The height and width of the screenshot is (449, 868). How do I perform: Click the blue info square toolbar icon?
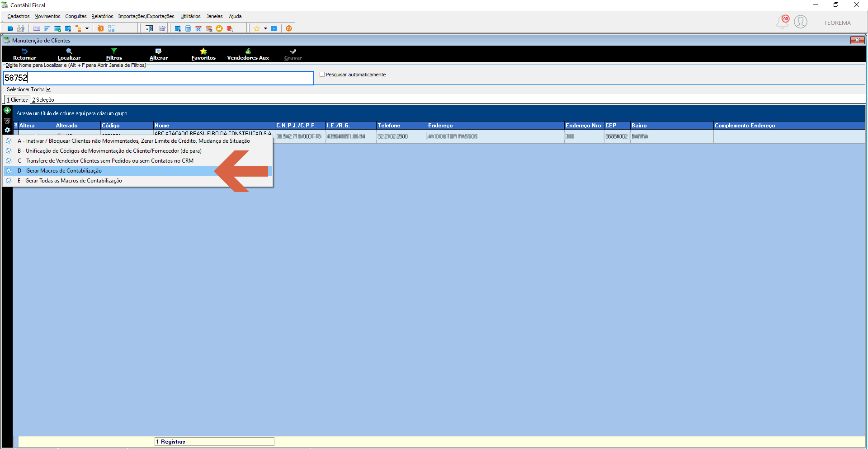[274, 28]
